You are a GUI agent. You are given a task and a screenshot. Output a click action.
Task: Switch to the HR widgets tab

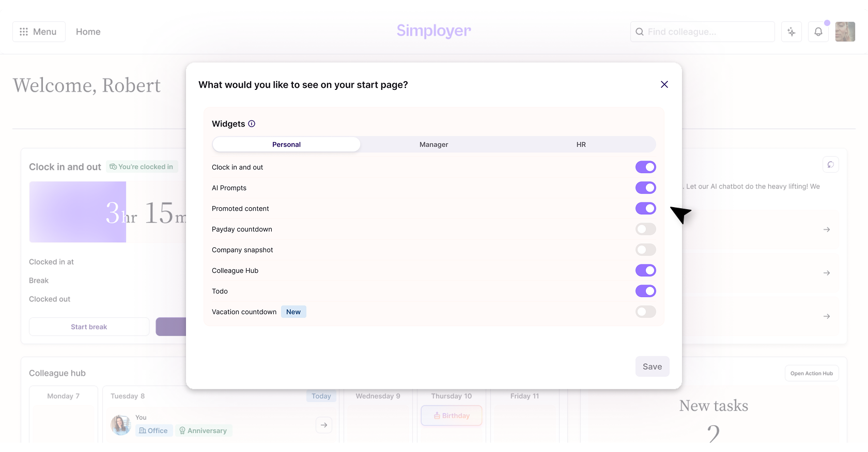[581, 145]
